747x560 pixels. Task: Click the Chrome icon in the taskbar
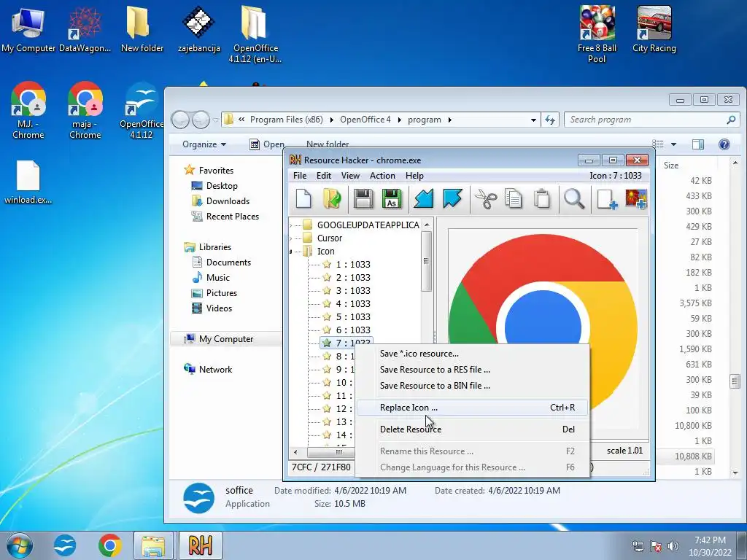click(x=109, y=545)
